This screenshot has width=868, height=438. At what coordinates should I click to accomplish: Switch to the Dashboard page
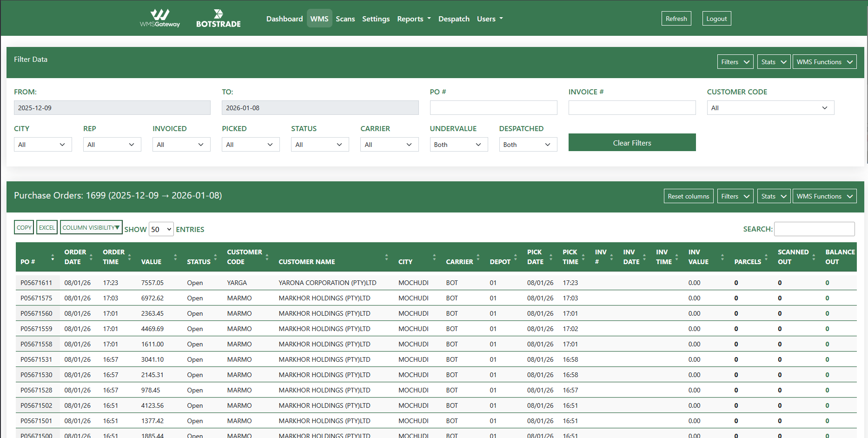pyautogui.click(x=285, y=19)
